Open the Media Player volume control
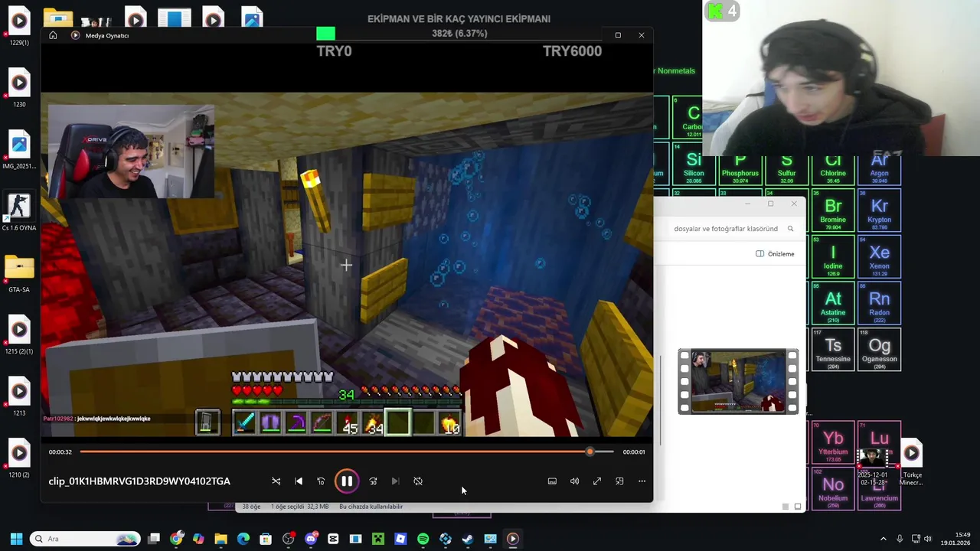 click(x=574, y=481)
